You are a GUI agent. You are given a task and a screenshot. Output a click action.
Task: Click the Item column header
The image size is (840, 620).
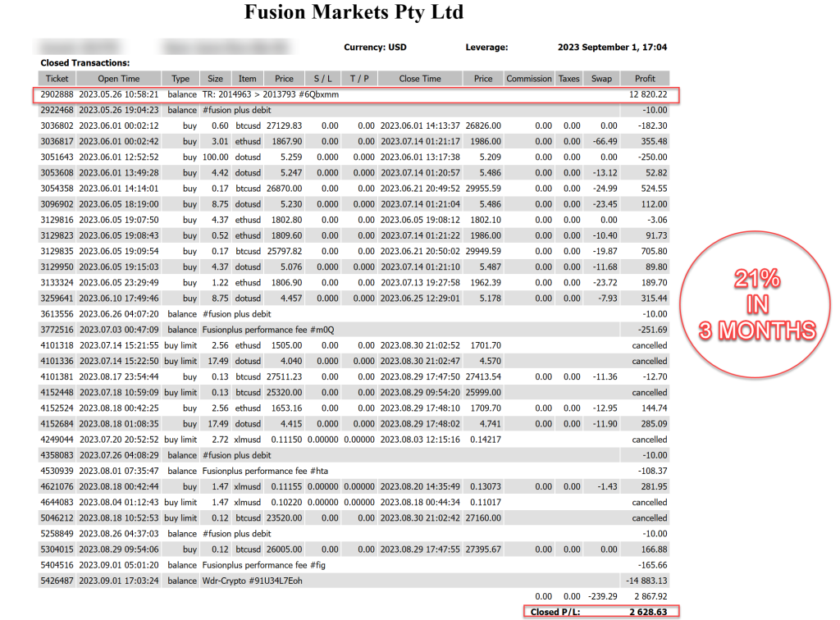click(x=247, y=79)
